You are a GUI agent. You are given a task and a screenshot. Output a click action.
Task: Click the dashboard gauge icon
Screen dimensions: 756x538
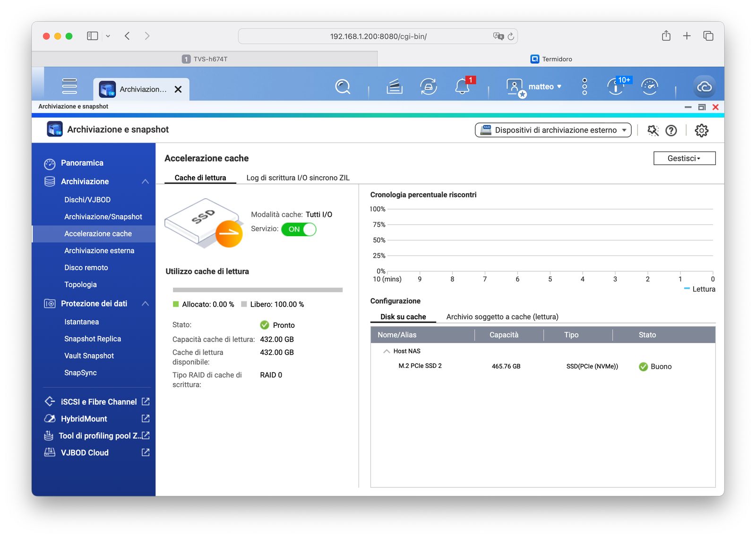(x=649, y=87)
